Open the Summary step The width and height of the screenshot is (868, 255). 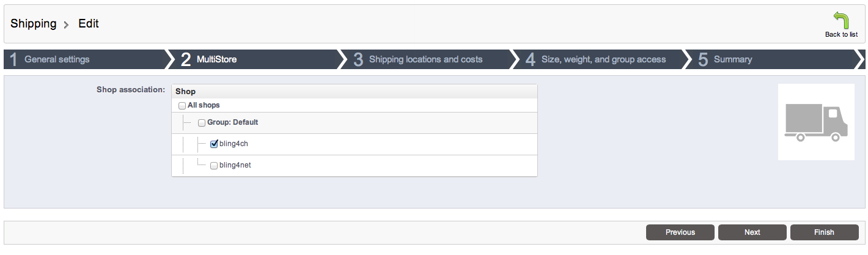click(x=732, y=59)
